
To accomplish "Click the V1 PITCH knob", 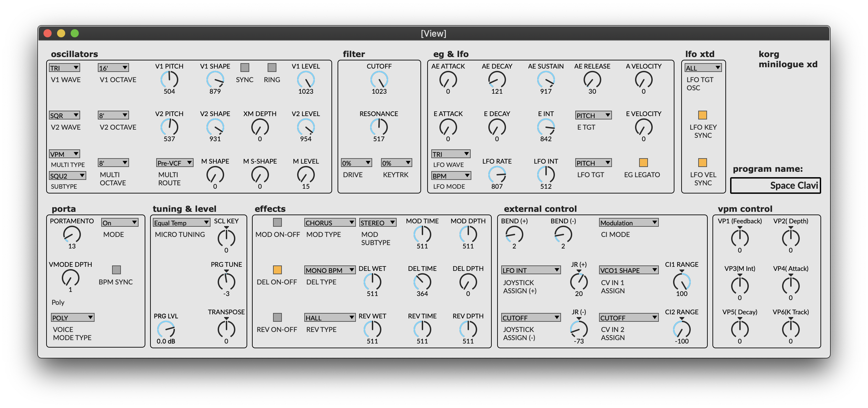I will click(x=169, y=80).
